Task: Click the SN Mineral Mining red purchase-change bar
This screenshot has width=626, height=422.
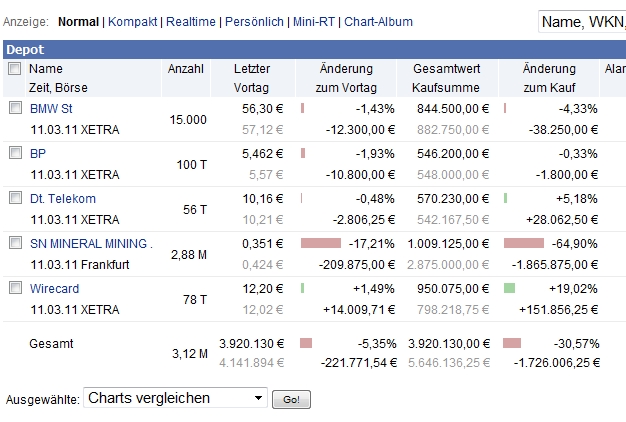Action: click(523, 243)
